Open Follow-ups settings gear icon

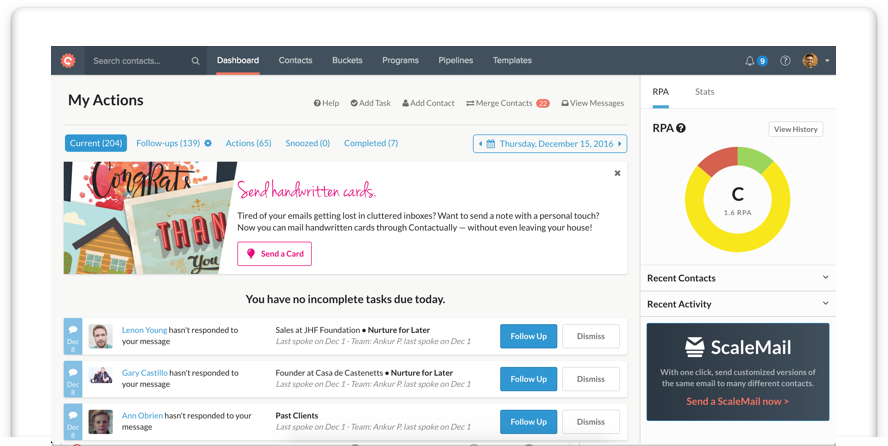pos(208,143)
